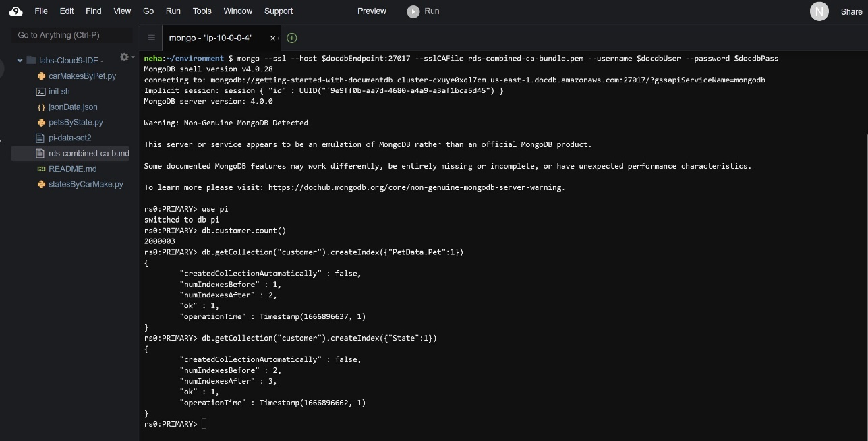This screenshot has width=868, height=441.
Task: Close the mongo terminal tab
Action: (272, 38)
